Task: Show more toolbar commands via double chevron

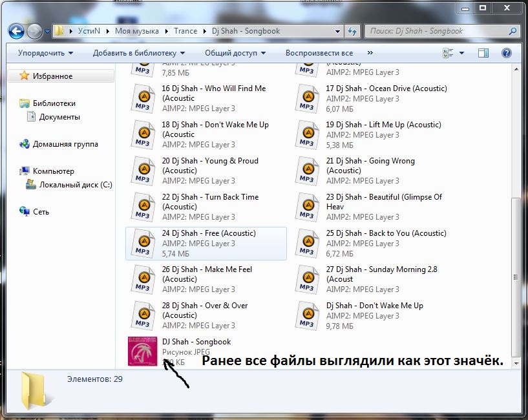Action: click(x=370, y=53)
